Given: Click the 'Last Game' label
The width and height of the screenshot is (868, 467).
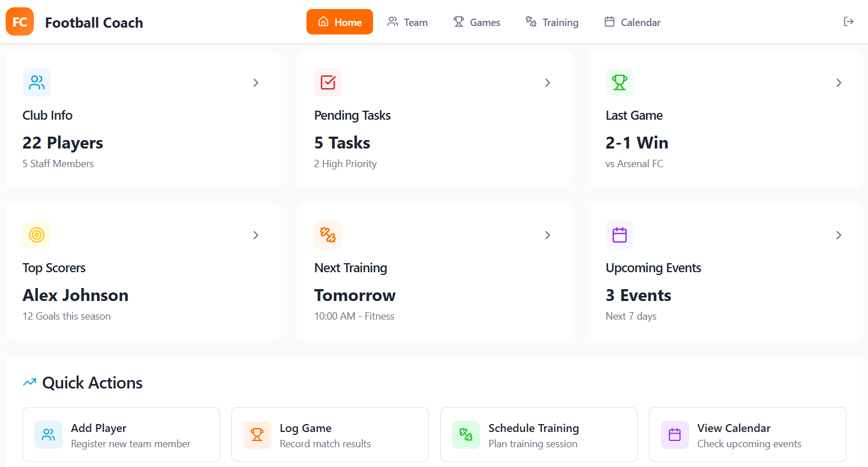Looking at the screenshot, I should click(634, 115).
